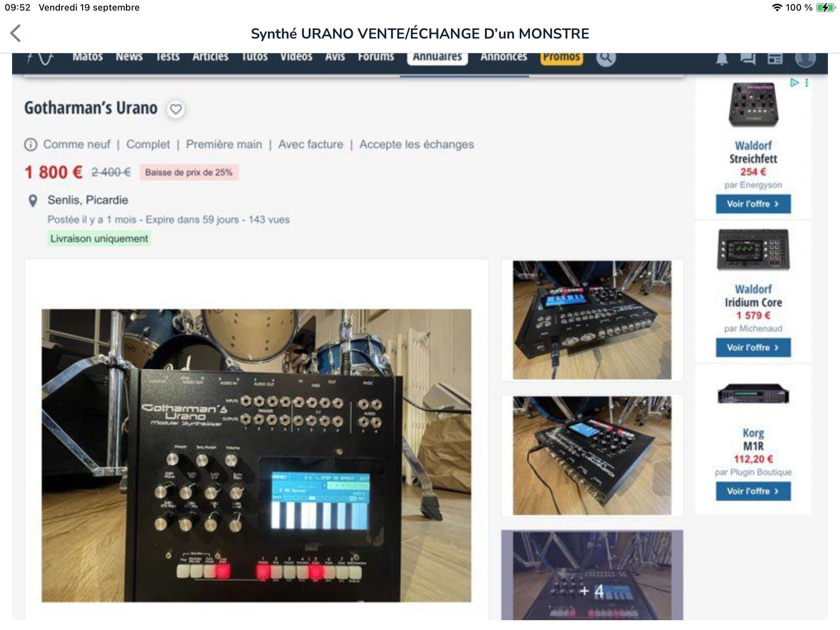The height and width of the screenshot is (630, 840).
Task: Open ad options three-dot menu
Action: [807, 83]
